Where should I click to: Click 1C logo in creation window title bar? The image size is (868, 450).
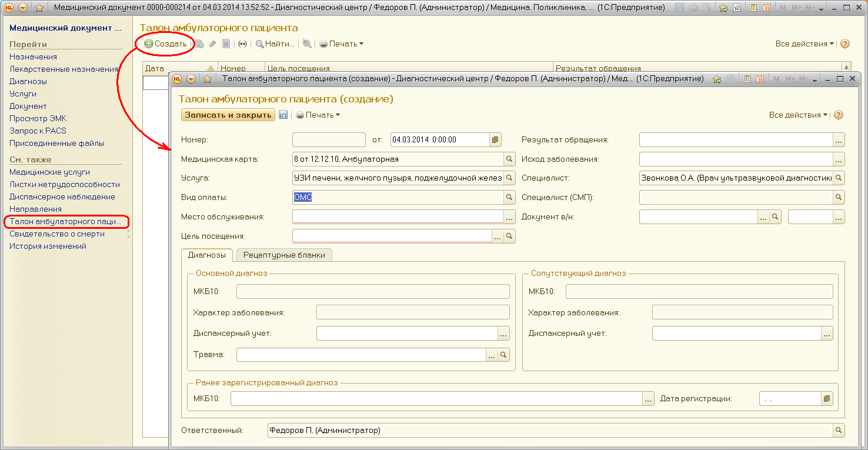[x=177, y=79]
